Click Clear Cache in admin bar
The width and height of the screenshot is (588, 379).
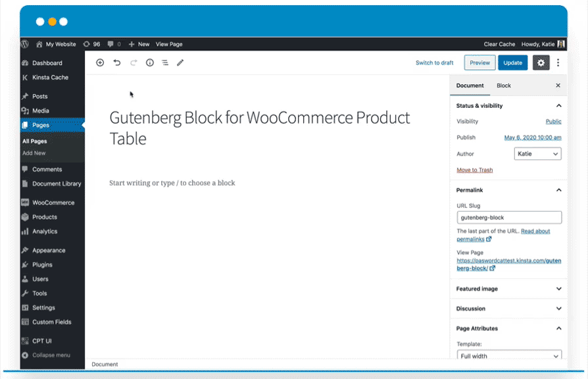click(x=499, y=44)
